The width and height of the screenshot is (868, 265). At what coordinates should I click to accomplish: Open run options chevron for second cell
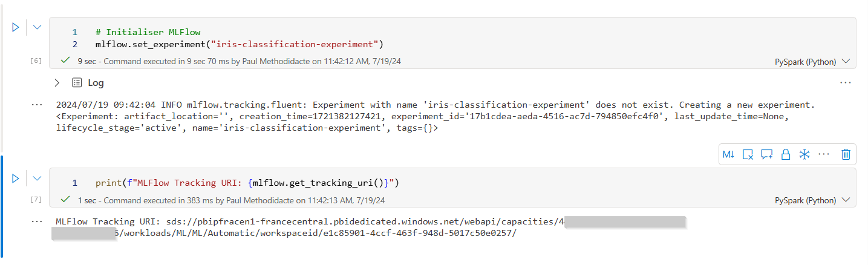pyautogui.click(x=37, y=178)
